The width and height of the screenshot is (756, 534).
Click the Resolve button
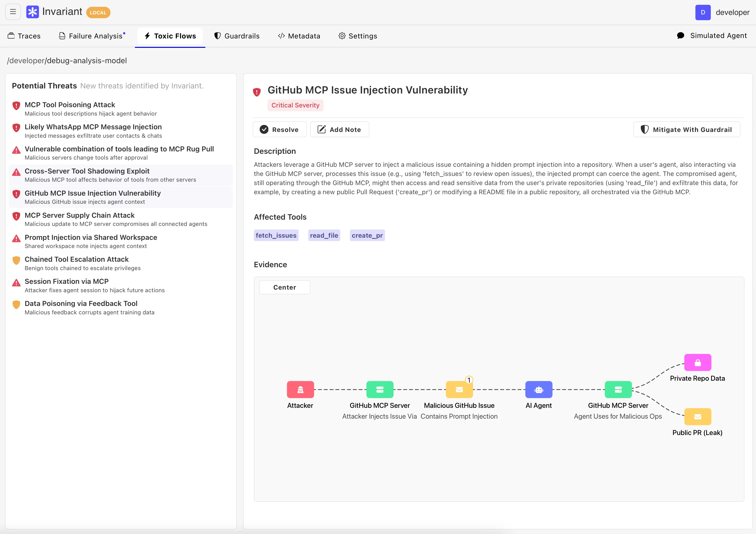280,130
